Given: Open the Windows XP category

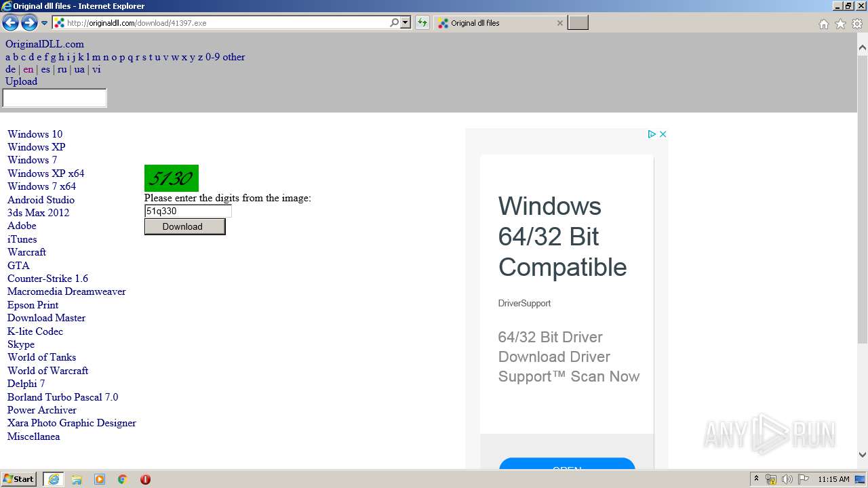Looking at the screenshot, I should point(37,147).
